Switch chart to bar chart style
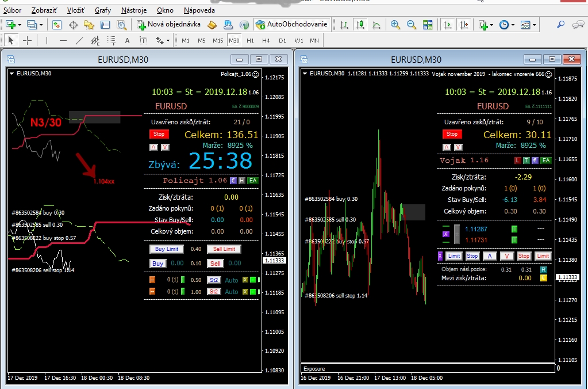Screen dimensions: 588x389 point(344,25)
